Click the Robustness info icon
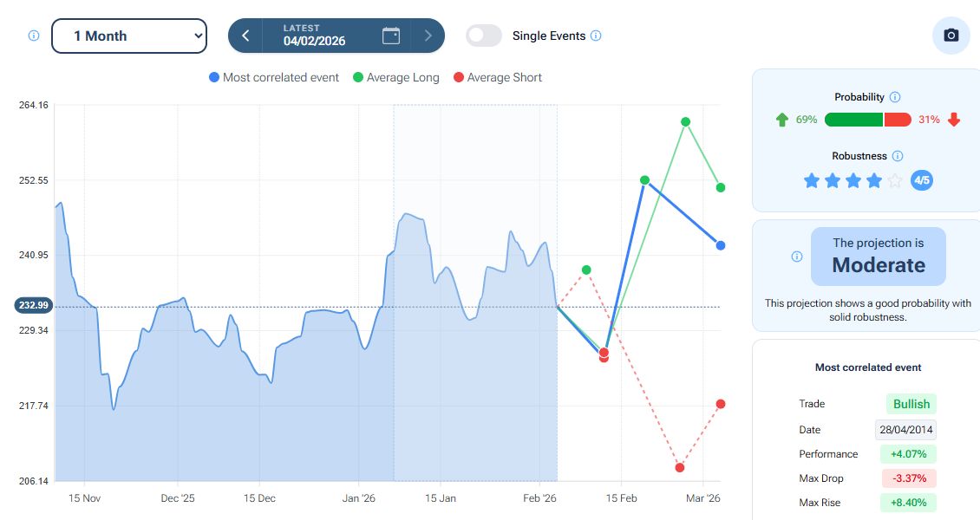This screenshot has width=980, height=520. (898, 156)
